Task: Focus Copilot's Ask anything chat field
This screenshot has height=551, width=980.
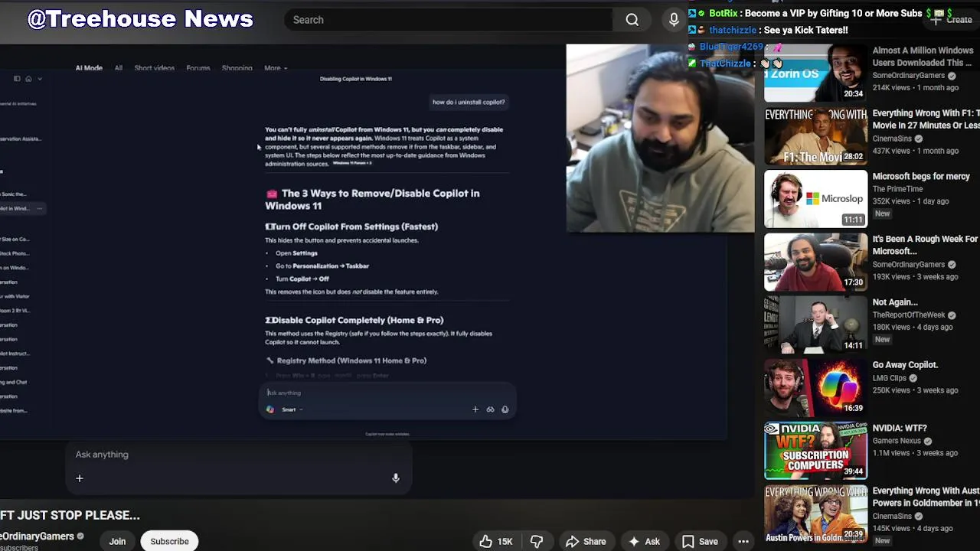Action: click(x=387, y=393)
